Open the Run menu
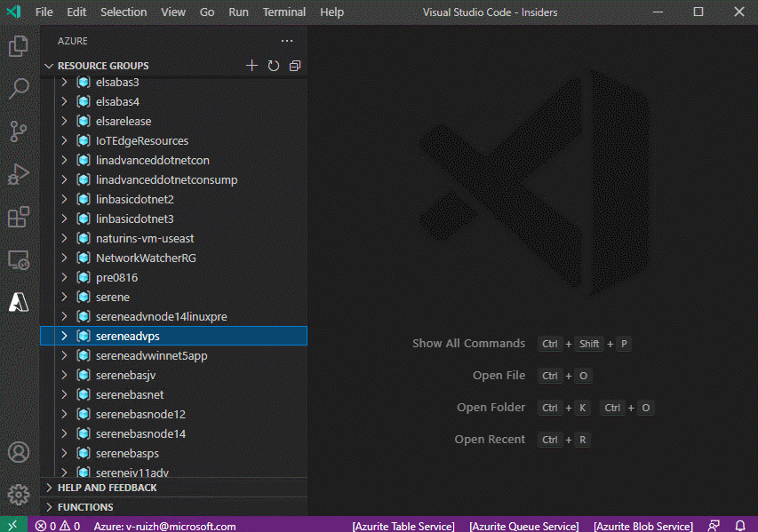Image resolution: width=758 pixels, height=532 pixels. click(x=238, y=12)
